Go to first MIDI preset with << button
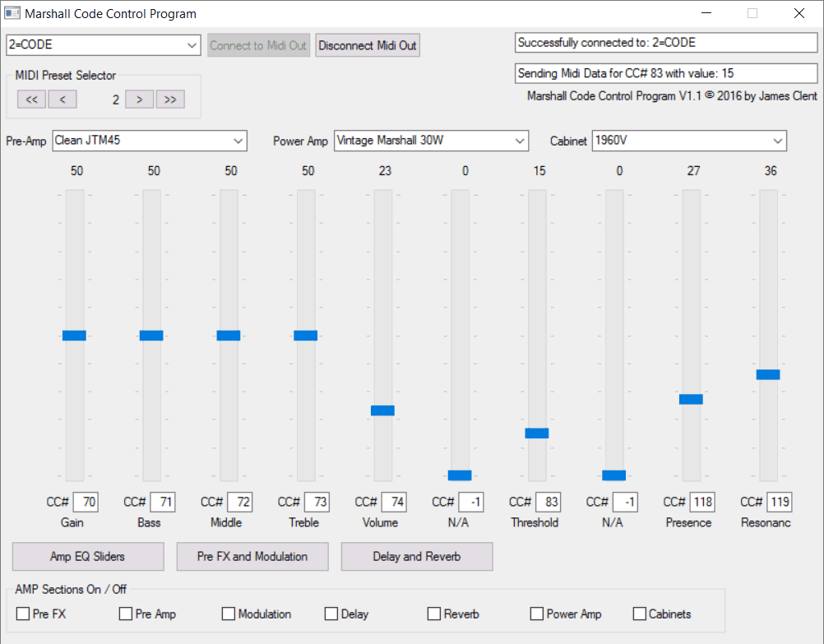This screenshot has height=644, width=824. 30,100
